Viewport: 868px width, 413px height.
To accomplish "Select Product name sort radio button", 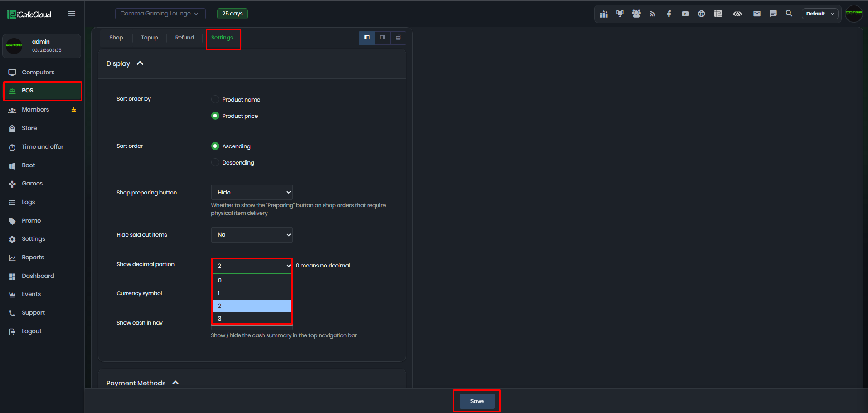I will [215, 99].
